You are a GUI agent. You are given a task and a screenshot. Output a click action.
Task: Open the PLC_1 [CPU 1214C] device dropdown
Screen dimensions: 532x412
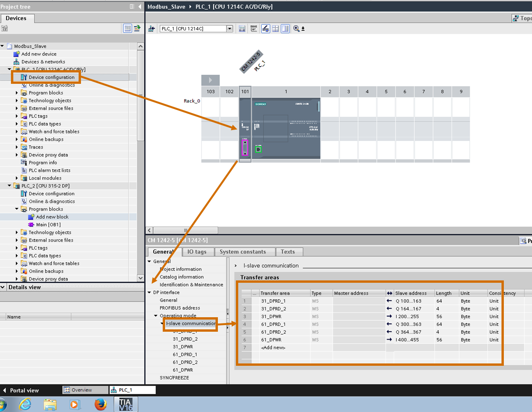pos(230,29)
